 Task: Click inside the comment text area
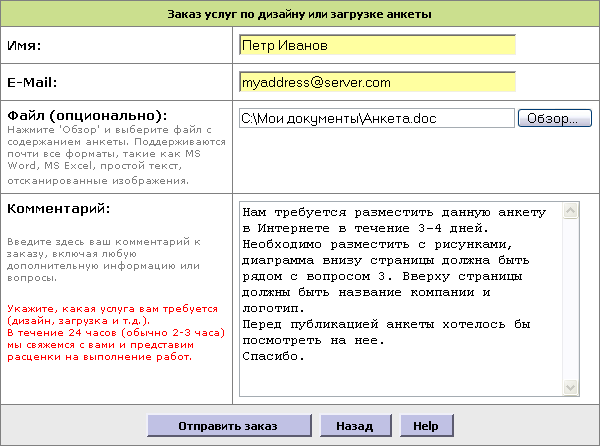pyautogui.click(x=401, y=299)
